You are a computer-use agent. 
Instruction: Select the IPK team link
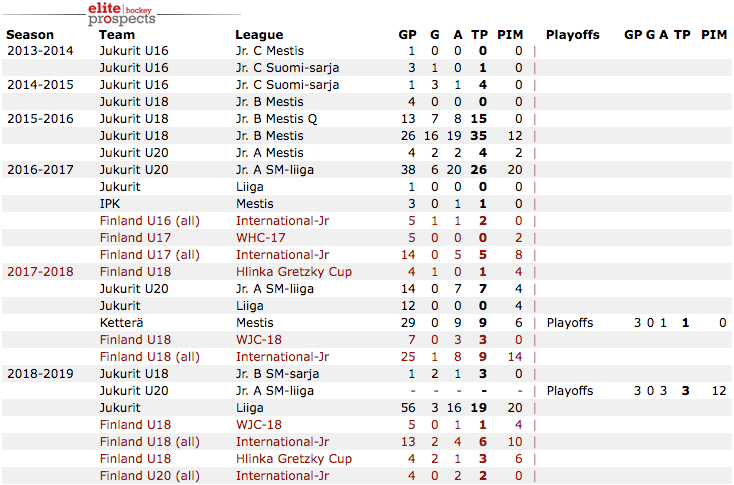(x=110, y=203)
